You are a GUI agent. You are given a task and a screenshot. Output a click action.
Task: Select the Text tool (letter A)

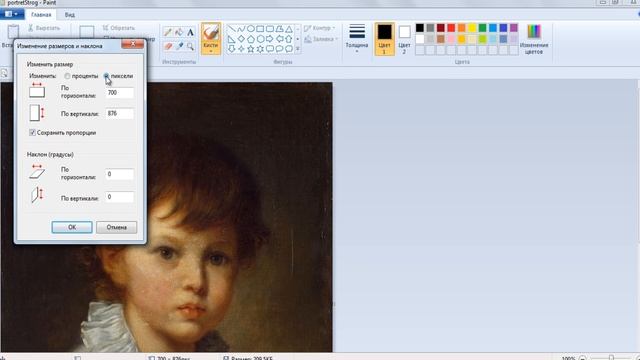(190, 32)
